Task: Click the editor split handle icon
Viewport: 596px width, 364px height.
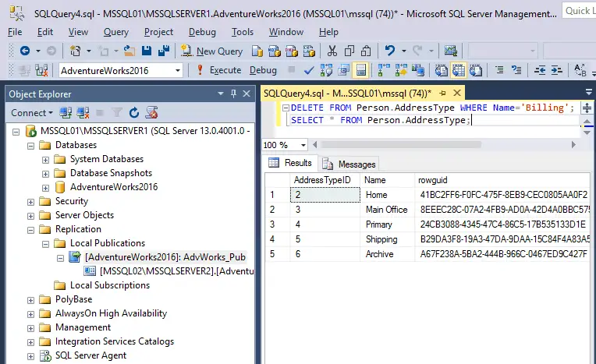Action: pyautogui.click(x=587, y=108)
